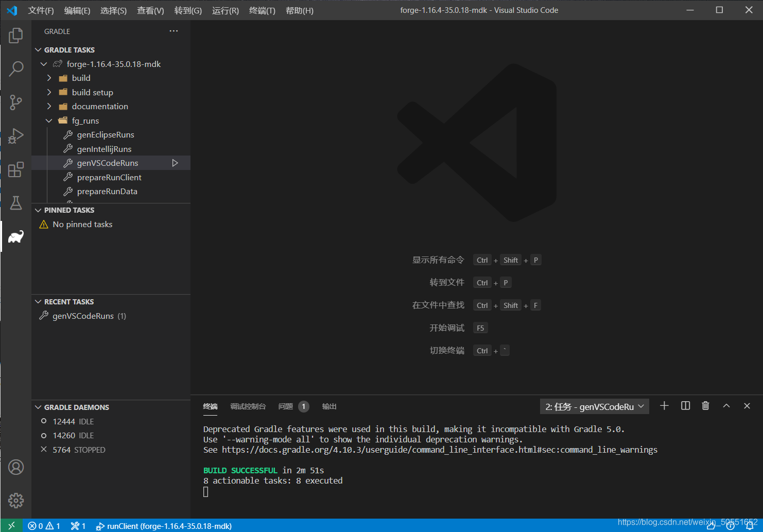The height and width of the screenshot is (532, 763).
Task: Switch to the 终端 panel tab
Action: (210, 406)
